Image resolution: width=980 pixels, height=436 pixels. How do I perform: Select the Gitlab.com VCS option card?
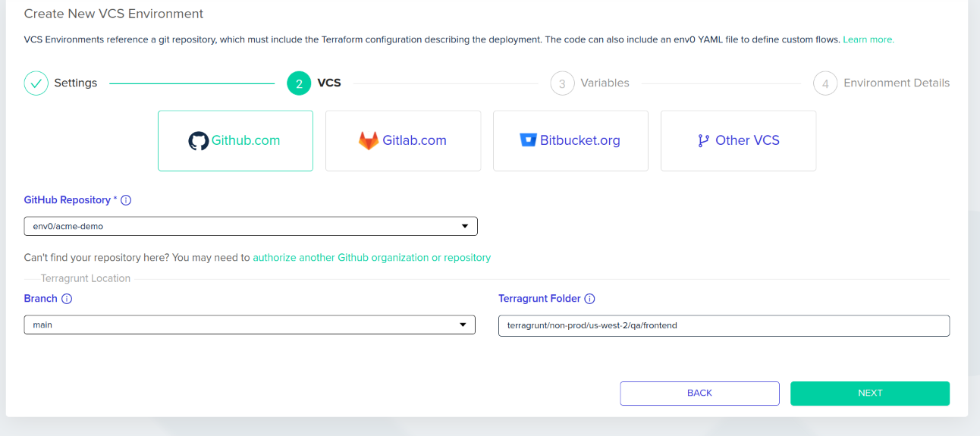click(x=403, y=141)
